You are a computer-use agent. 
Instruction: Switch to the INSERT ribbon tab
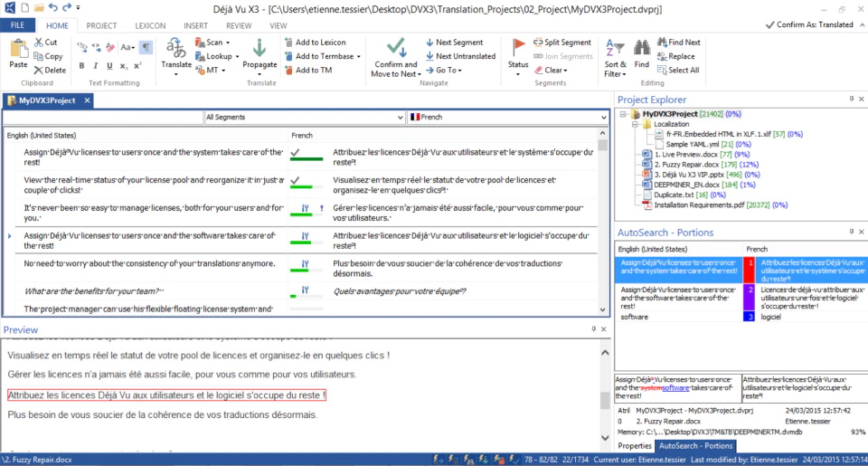(x=195, y=25)
